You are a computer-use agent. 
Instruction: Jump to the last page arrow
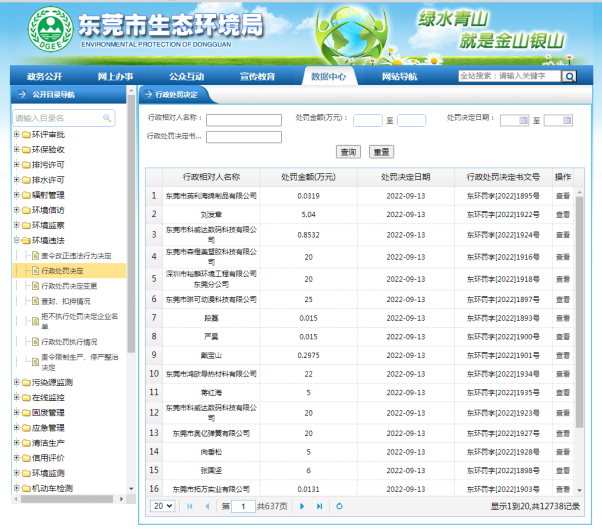(319, 506)
